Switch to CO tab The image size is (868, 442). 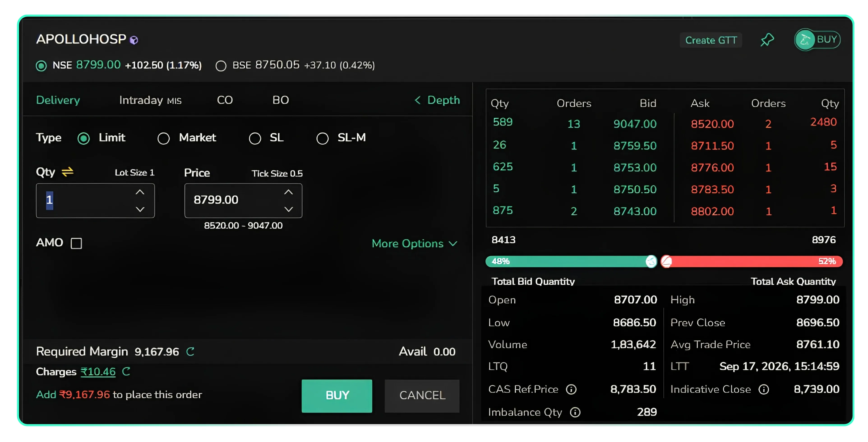point(225,100)
